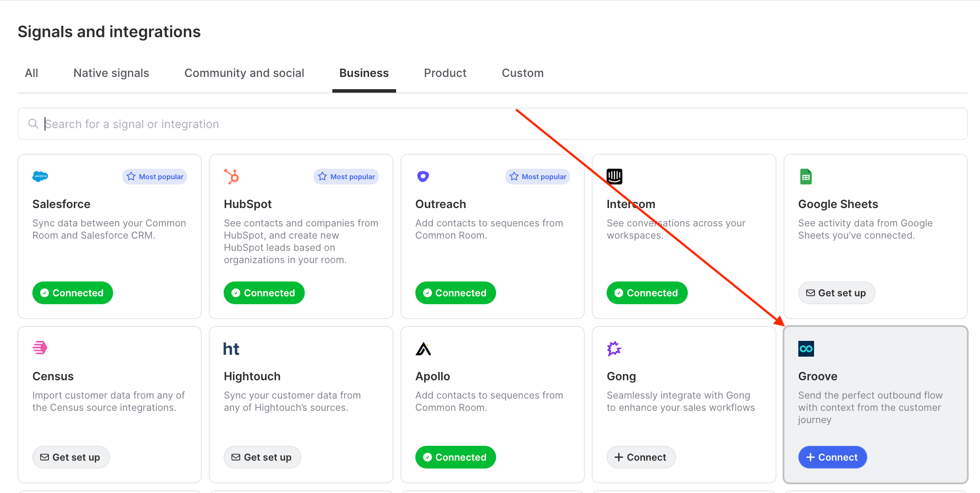Screen dimensions: 980x493
Task: Select the Product tab
Action: point(445,73)
